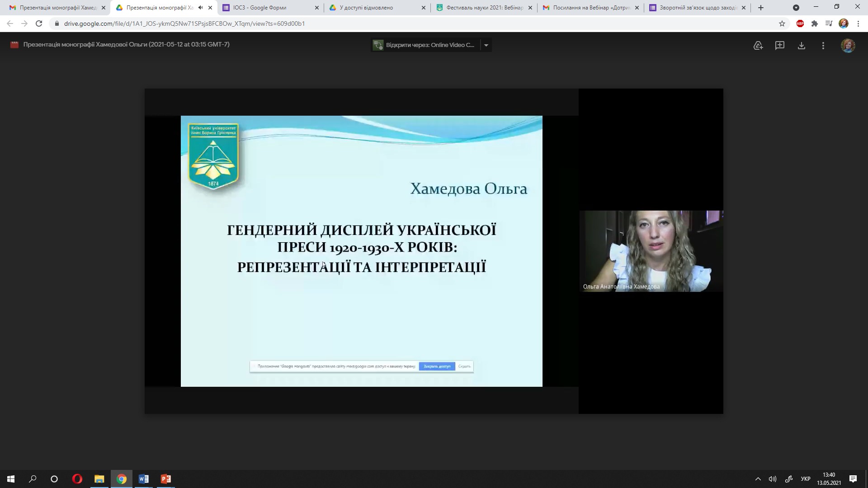Mute the playing Drive tab's audio icon
The height and width of the screenshot is (488, 868).
click(200, 8)
